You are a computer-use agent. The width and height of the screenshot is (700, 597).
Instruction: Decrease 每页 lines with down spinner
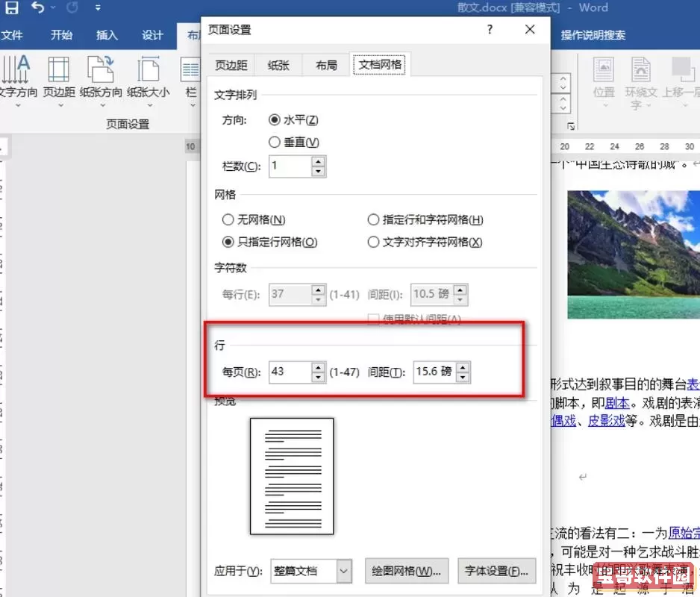click(x=318, y=378)
